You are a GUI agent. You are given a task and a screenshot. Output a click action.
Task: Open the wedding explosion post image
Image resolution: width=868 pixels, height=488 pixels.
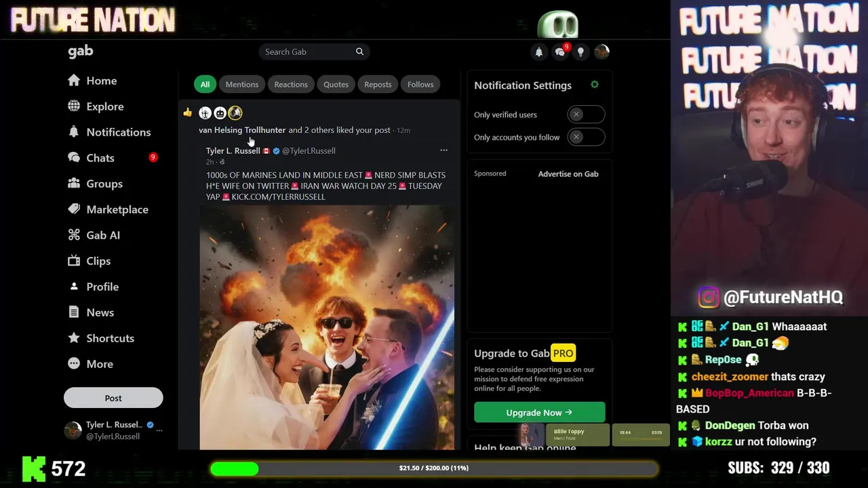tap(327, 327)
